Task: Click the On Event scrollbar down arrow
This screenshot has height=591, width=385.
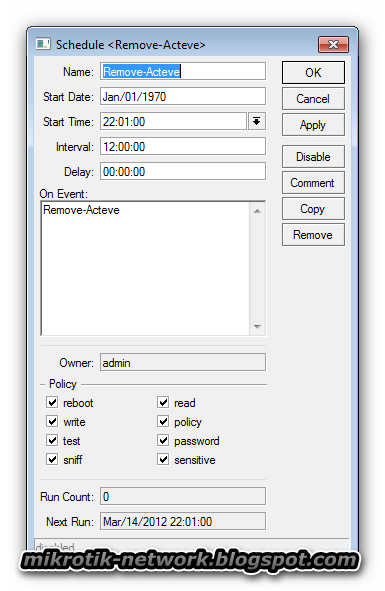Action: click(257, 326)
